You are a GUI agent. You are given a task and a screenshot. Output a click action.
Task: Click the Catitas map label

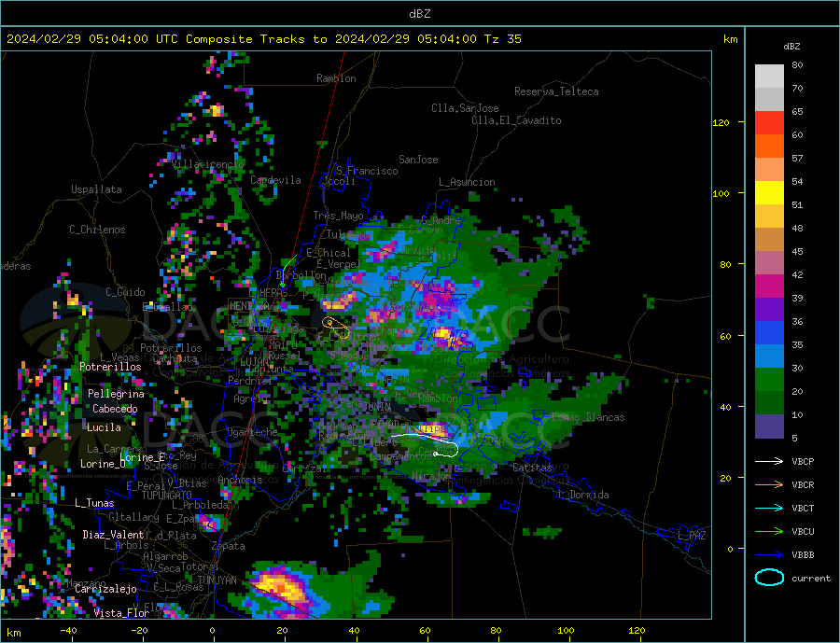pos(532,468)
